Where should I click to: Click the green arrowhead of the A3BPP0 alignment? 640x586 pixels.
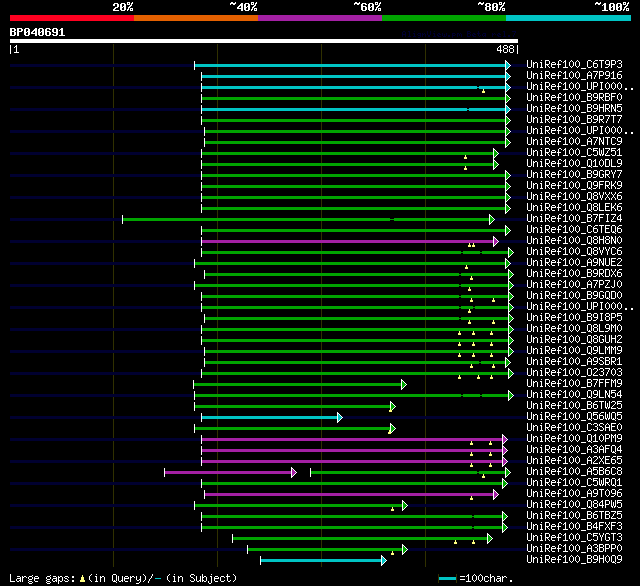404,549
